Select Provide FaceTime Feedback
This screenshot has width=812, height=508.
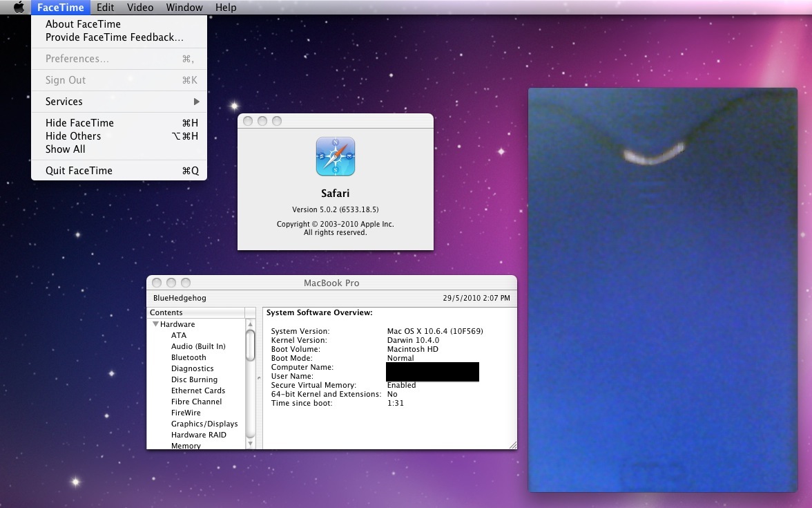(x=119, y=37)
